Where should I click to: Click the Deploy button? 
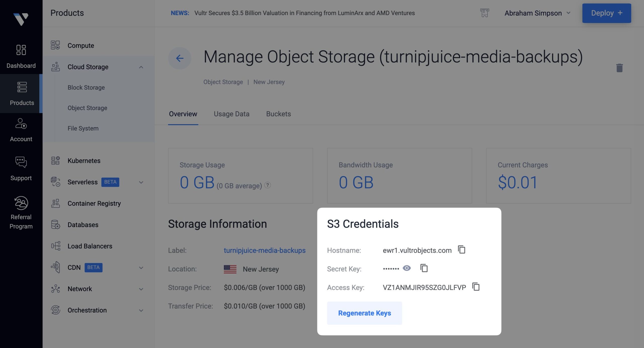tap(607, 13)
